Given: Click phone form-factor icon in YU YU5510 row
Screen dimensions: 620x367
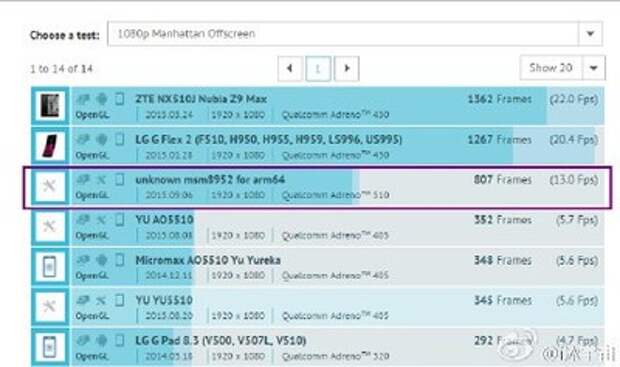Looking at the screenshot, I should 119,300.
